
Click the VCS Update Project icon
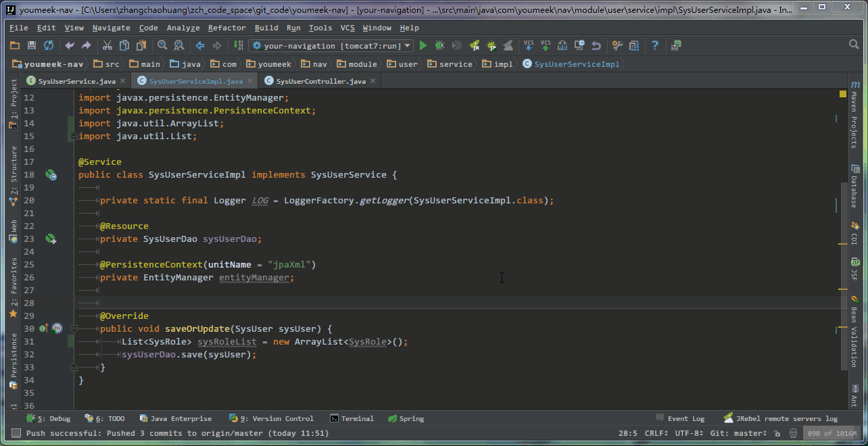click(x=529, y=45)
